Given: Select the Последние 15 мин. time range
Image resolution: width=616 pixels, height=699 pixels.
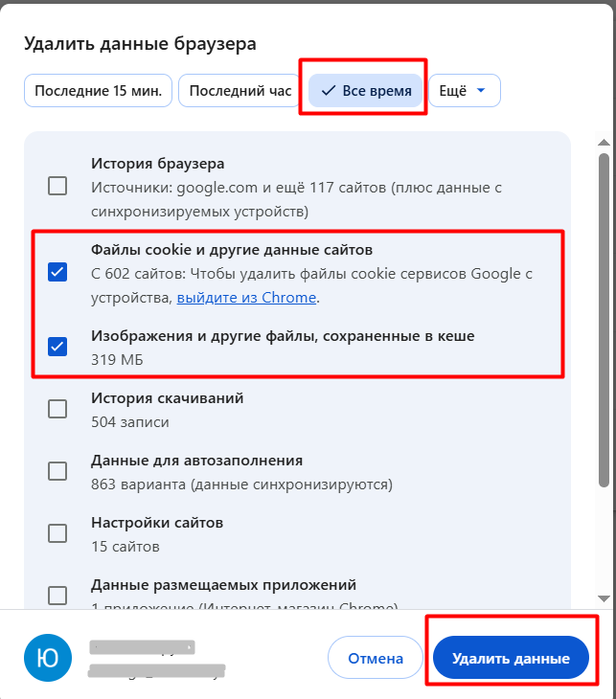Looking at the screenshot, I should (98, 91).
